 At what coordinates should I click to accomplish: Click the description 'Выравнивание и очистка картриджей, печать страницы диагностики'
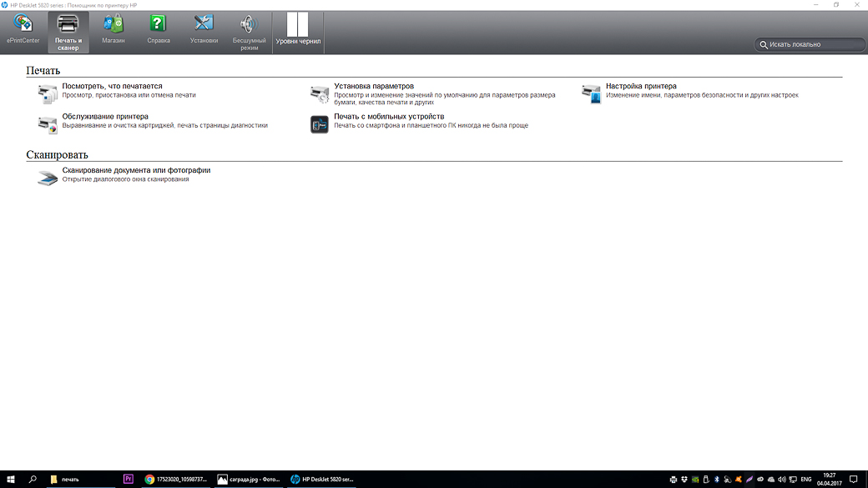pyautogui.click(x=165, y=126)
